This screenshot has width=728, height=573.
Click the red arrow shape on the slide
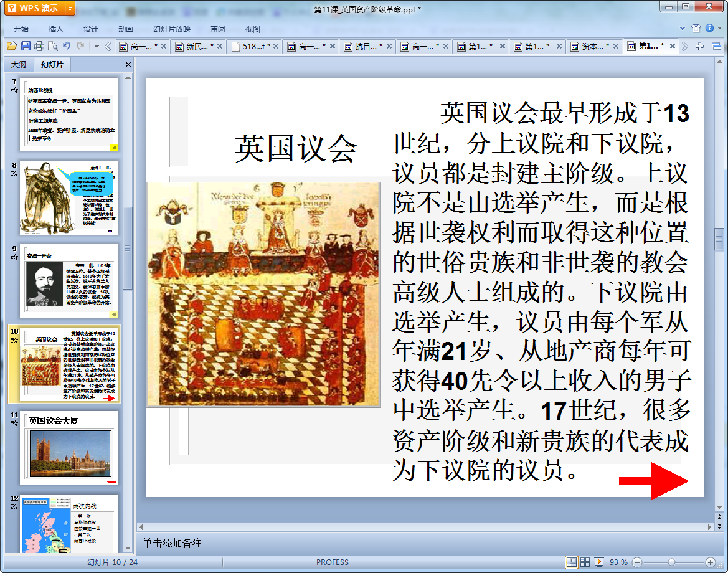tap(654, 481)
